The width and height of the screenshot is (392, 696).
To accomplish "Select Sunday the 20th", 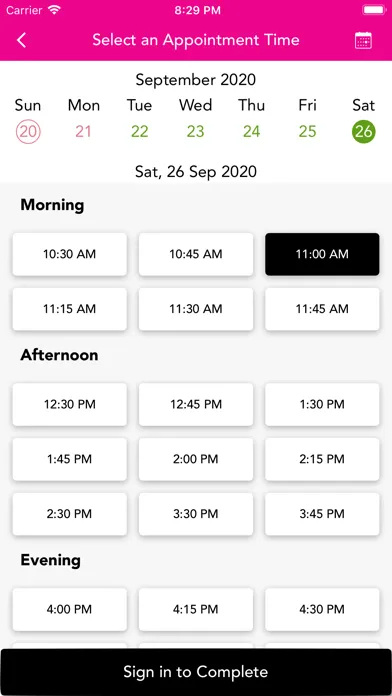I will click(28, 131).
